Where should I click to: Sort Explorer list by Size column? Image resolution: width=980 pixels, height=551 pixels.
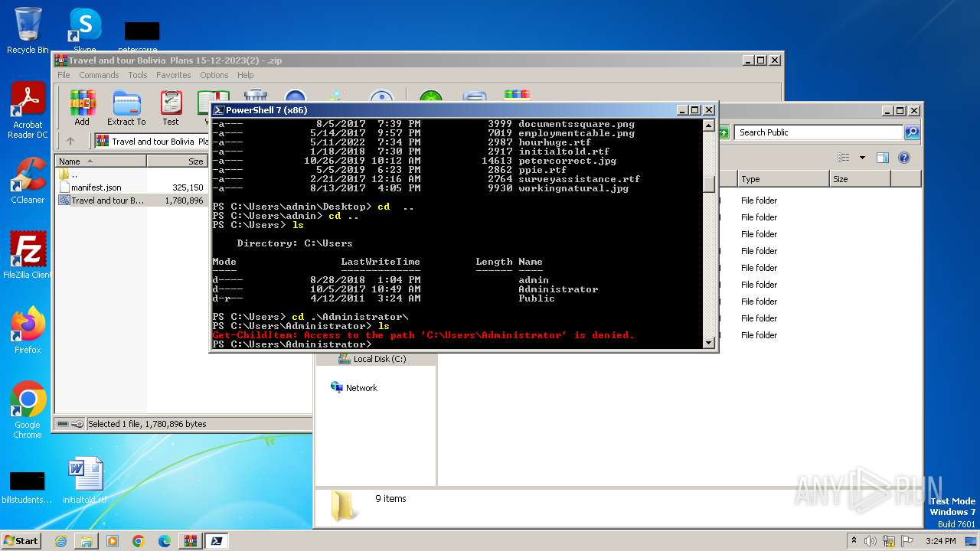click(x=860, y=179)
